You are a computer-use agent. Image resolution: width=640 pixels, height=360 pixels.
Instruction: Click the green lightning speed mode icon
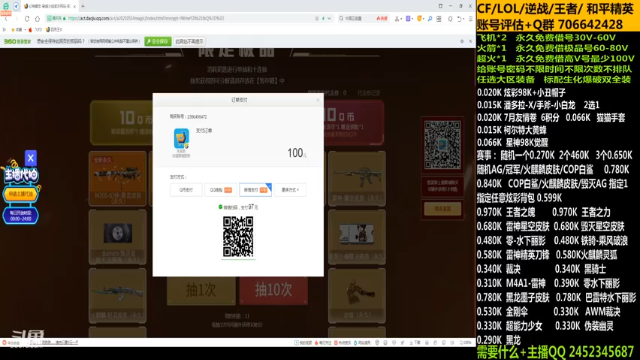click(x=323, y=18)
